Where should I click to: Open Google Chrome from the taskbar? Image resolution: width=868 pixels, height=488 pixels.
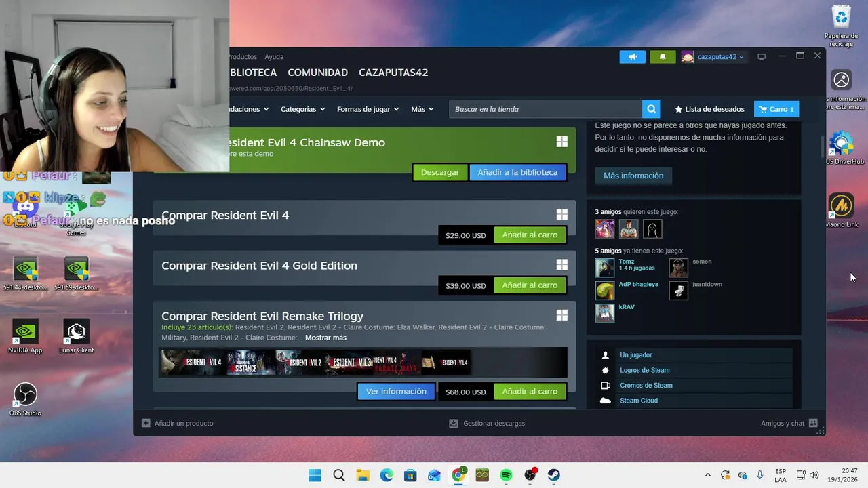point(458,475)
